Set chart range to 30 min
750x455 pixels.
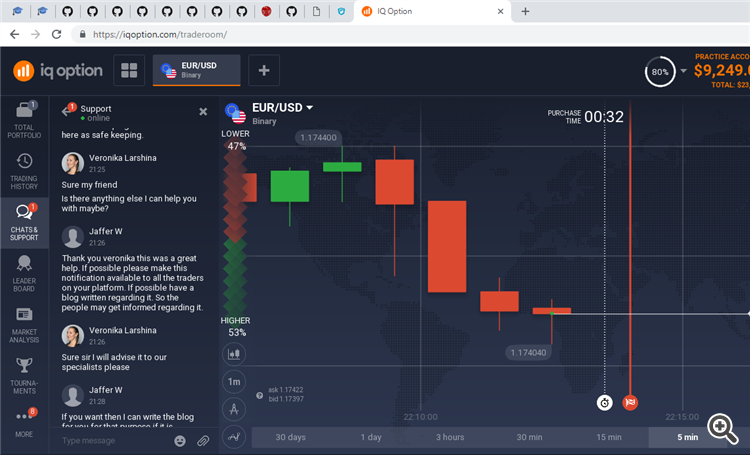click(529, 437)
